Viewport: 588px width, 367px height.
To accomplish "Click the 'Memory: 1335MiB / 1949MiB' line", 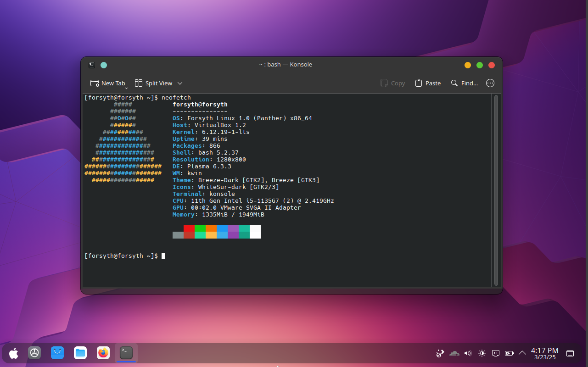I will click(x=218, y=215).
